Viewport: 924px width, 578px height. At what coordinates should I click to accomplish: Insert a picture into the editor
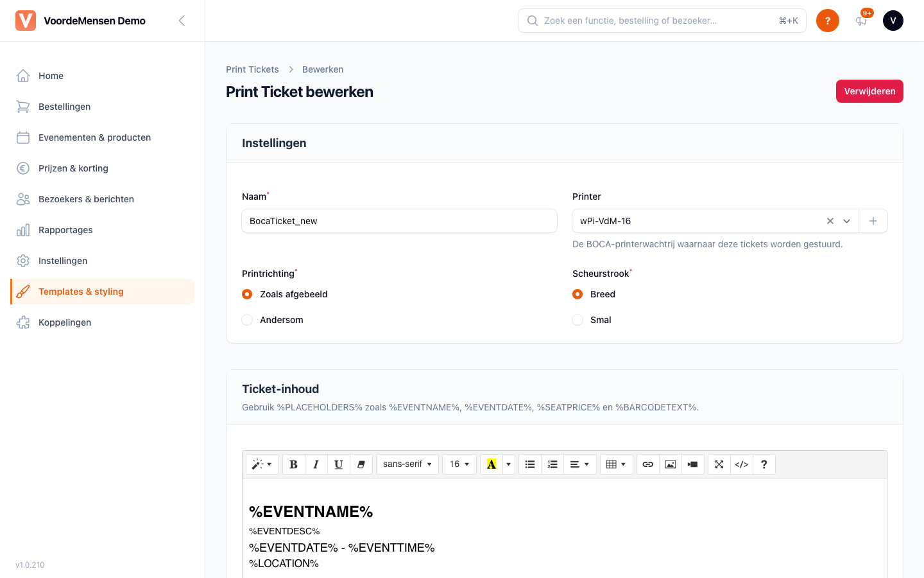(x=671, y=464)
